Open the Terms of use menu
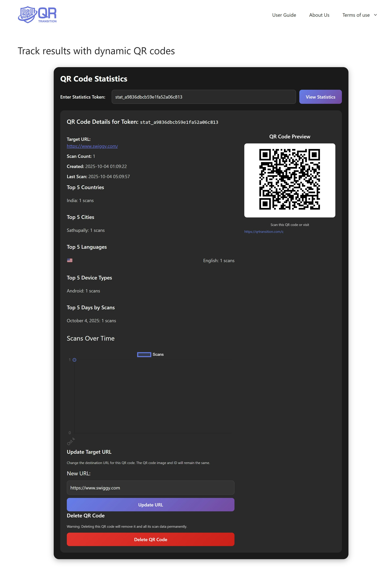This screenshot has width=392, height=568. pos(356,15)
